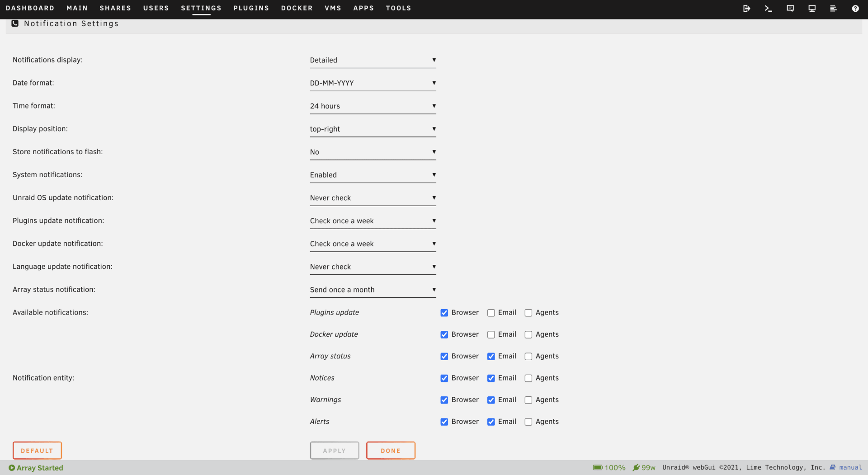This screenshot has height=475, width=868.
Task: Open the Display position dropdown
Action: click(x=373, y=129)
